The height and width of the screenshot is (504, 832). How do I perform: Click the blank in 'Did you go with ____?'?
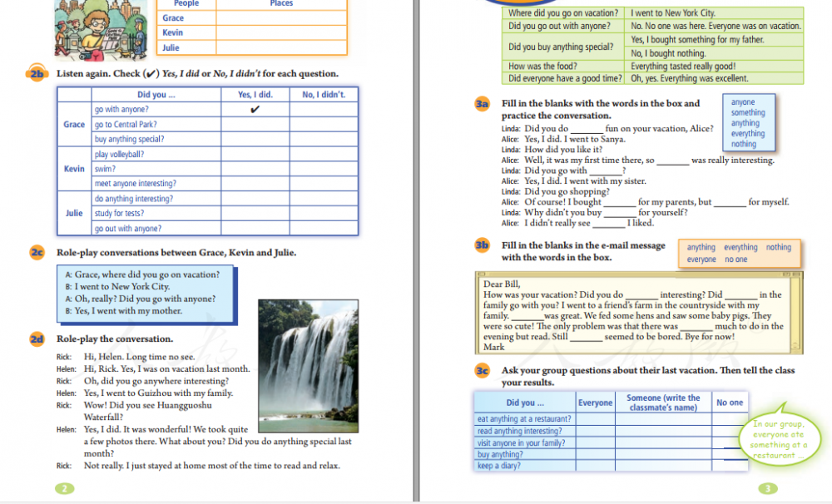pos(606,172)
